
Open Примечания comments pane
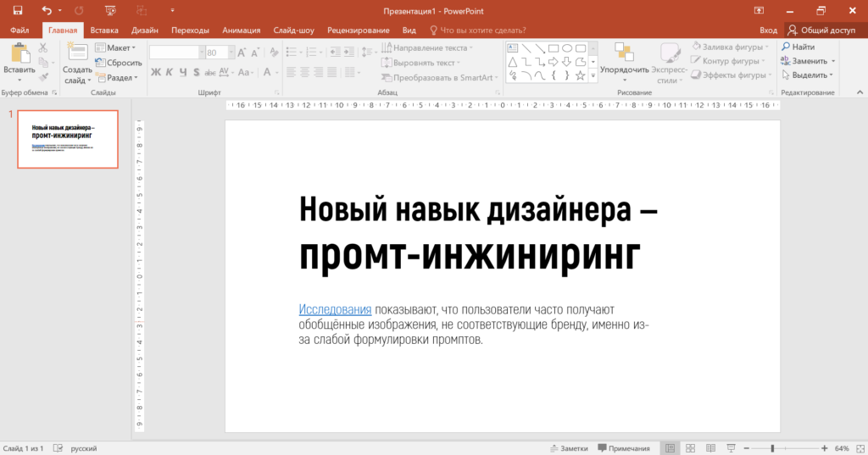(624, 448)
